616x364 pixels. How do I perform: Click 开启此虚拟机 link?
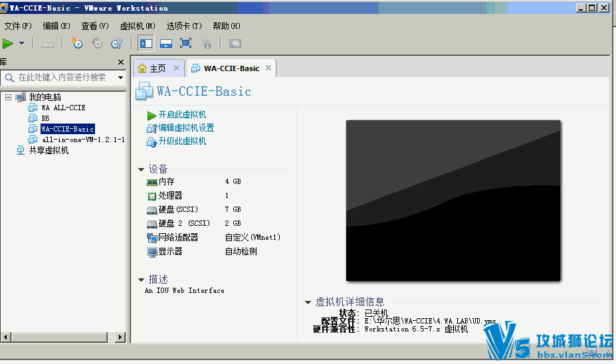click(182, 115)
